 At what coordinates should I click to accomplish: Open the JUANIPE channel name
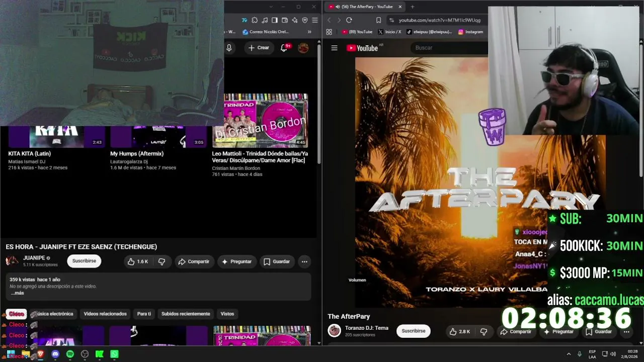(34, 258)
